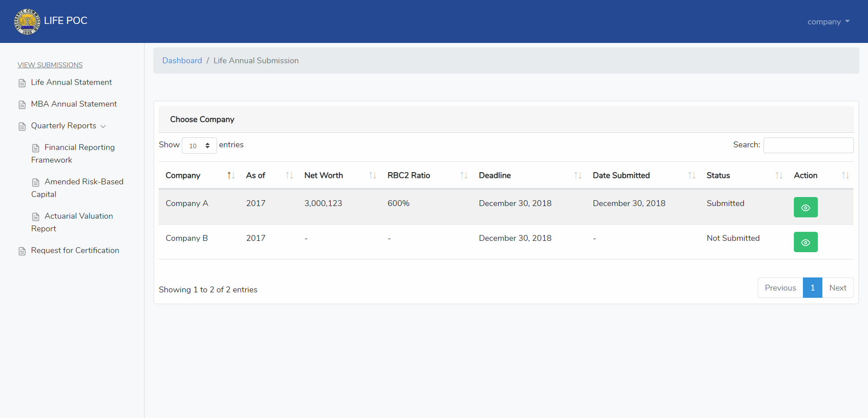Click the document icon beside Amended Risk-Based Capital
The height and width of the screenshot is (418, 868).
tap(36, 183)
